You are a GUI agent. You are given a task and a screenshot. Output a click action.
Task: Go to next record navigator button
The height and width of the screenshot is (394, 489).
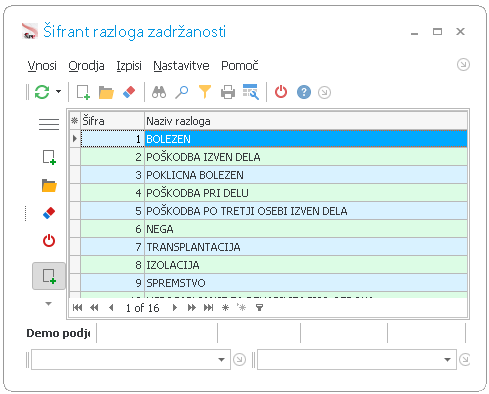point(174,307)
